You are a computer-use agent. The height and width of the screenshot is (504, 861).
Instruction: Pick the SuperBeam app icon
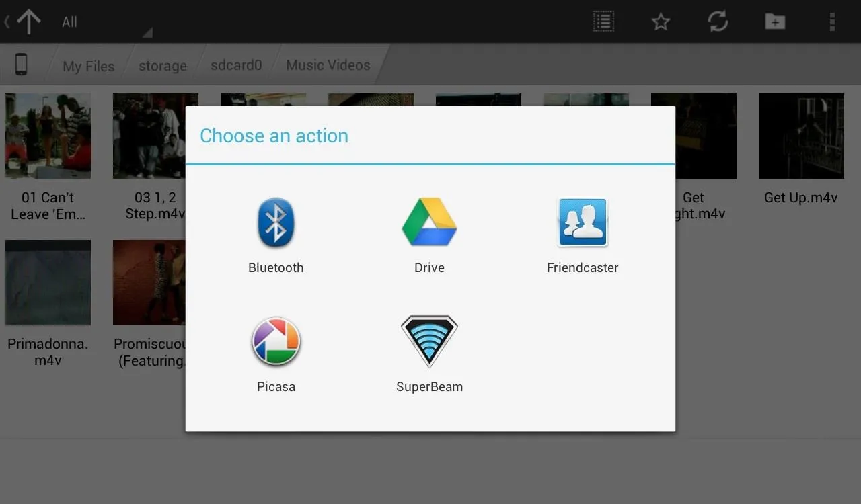click(x=429, y=341)
